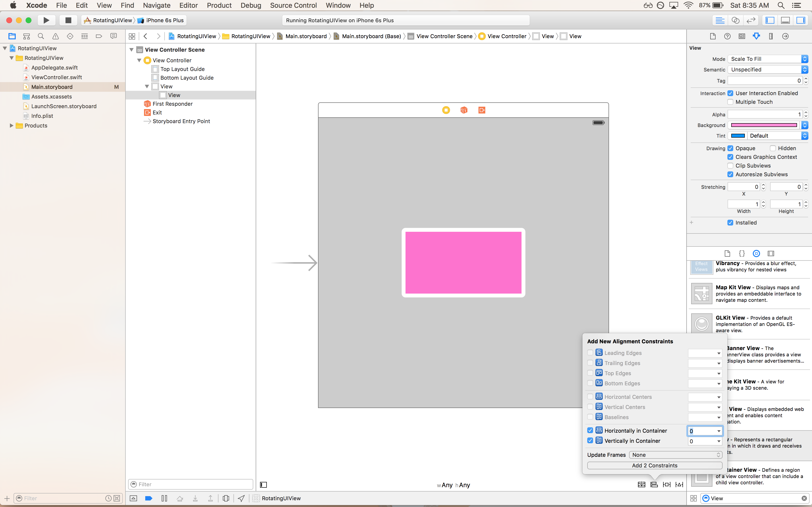Show the Find navigator
Viewport: 812px width, 507px height.
click(41, 36)
